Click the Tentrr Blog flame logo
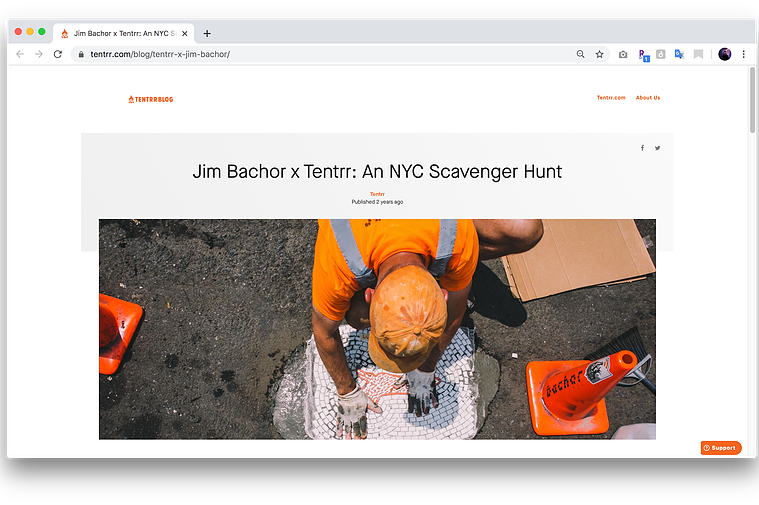Image resolution: width=759 pixels, height=505 pixels. click(151, 99)
